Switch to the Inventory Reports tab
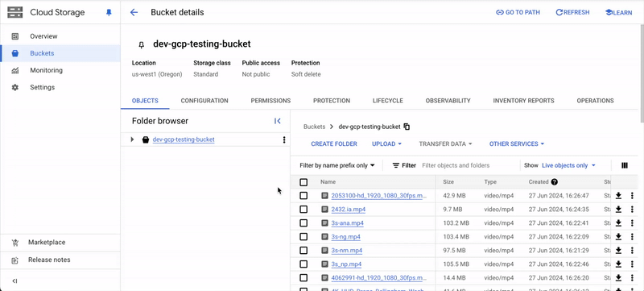644x291 pixels. coord(524,101)
